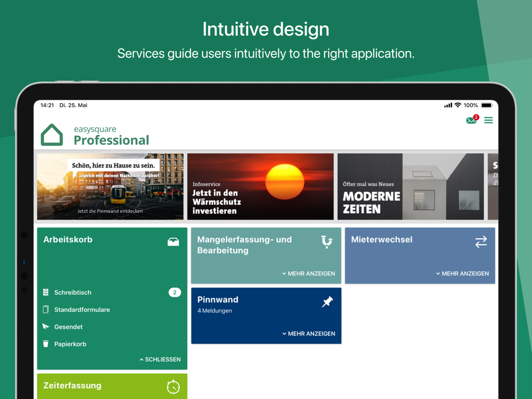Click the Arbeitskorb tile title
This screenshot has width=532, height=399.
tap(68, 239)
